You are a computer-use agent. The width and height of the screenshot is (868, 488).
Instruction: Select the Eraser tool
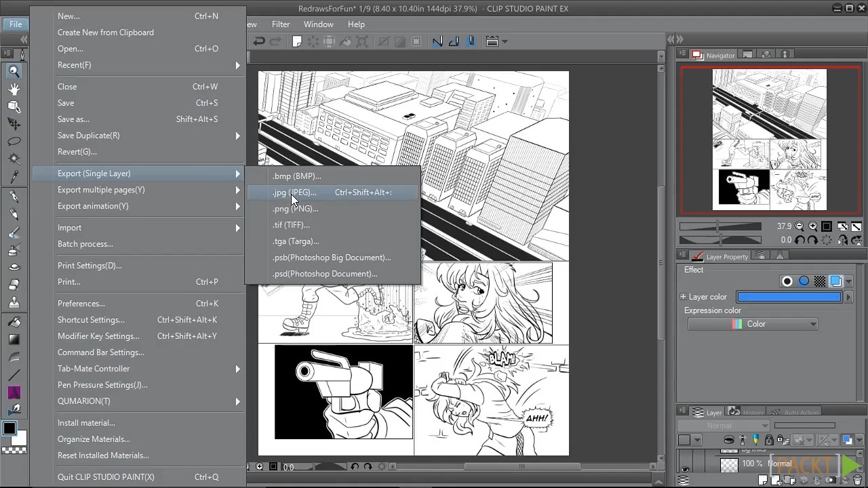coord(14,285)
